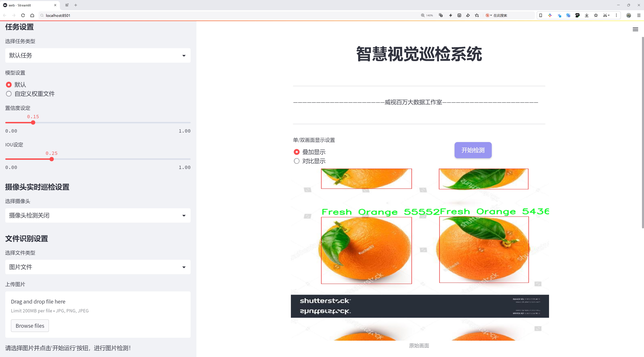
Task: Click the Browse files button
Action: [30, 325]
